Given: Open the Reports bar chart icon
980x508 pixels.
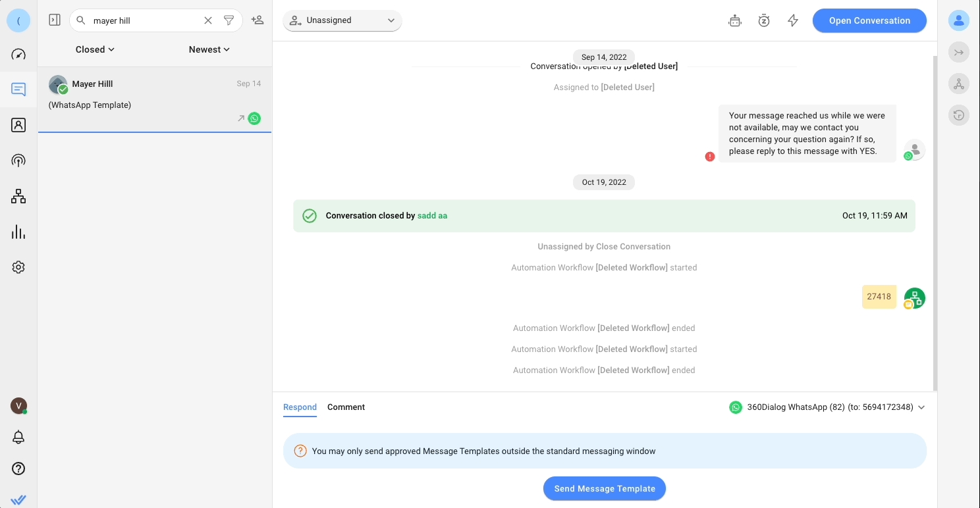Looking at the screenshot, I should click(x=18, y=232).
